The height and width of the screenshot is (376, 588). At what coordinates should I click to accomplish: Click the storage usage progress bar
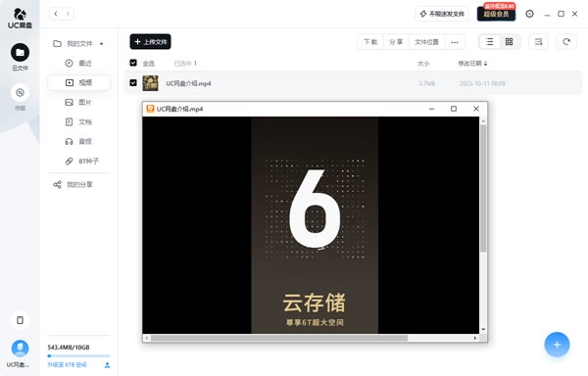click(x=78, y=355)
